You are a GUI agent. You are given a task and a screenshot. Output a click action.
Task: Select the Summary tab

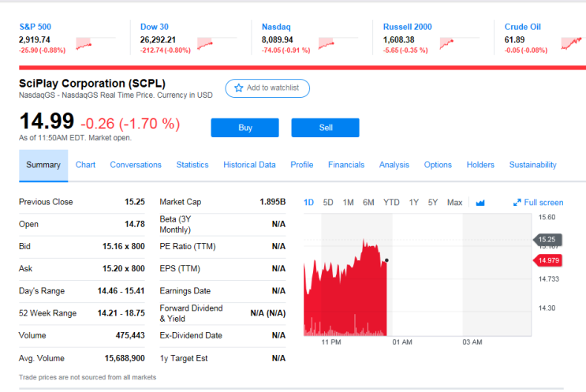coord(43,165)
